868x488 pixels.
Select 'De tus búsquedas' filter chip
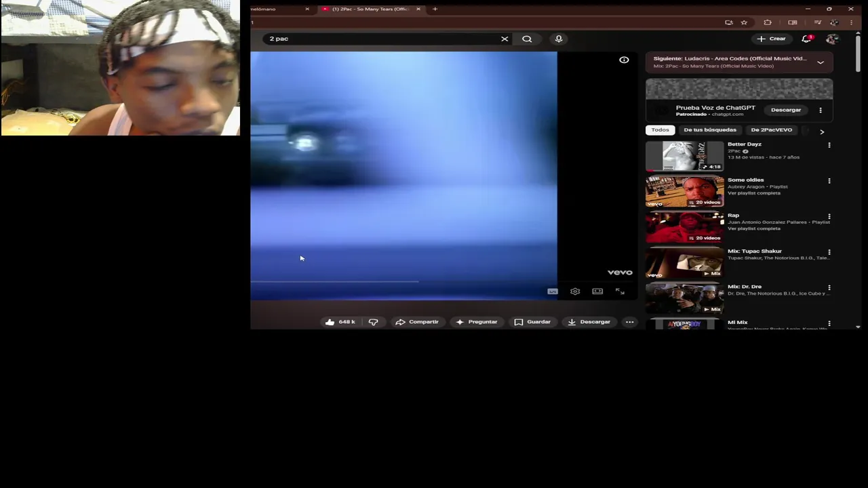(710, 130)
